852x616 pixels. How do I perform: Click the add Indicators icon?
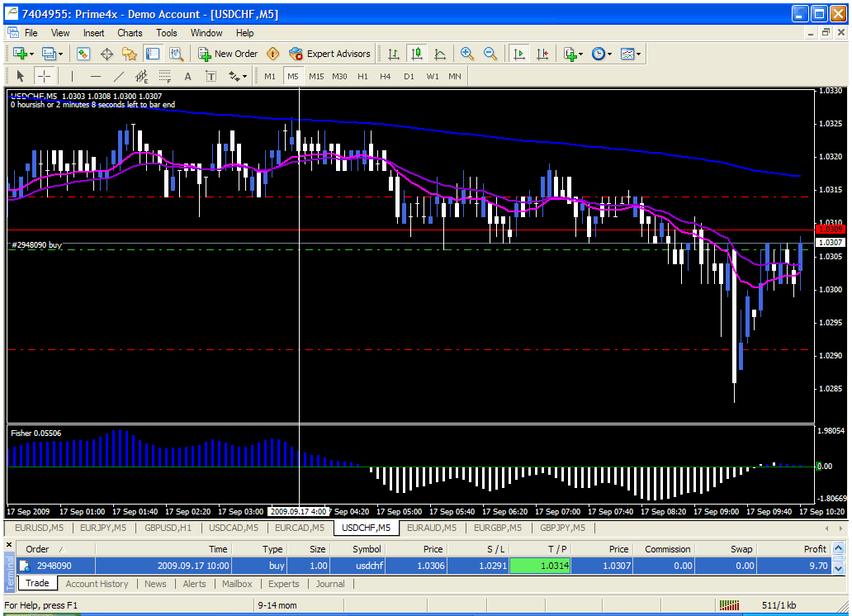[570, 54]
